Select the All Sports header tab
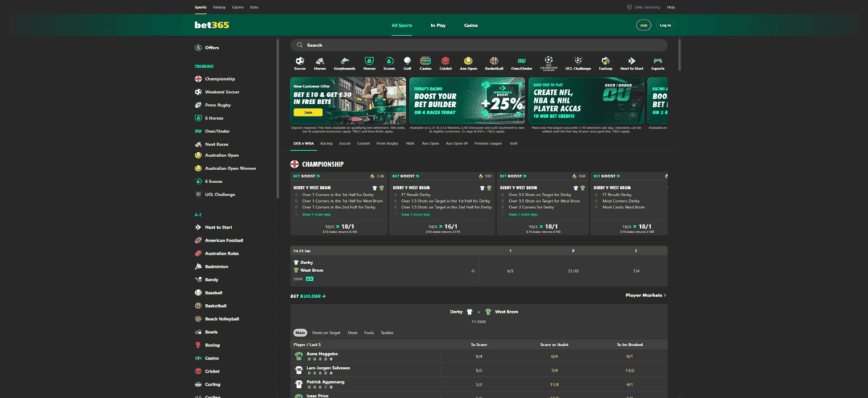868x398 pixels. (401, 25)
